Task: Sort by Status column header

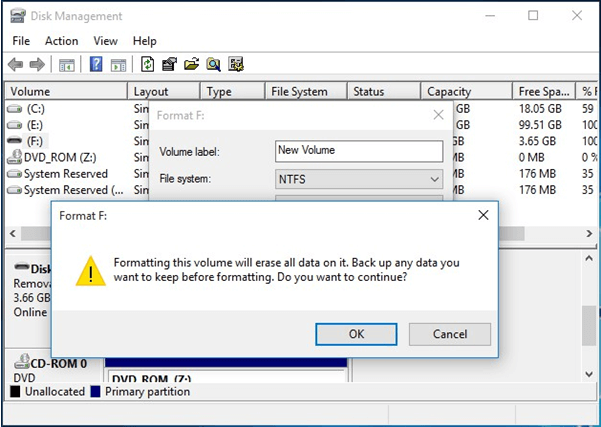Action: (384, 92)
